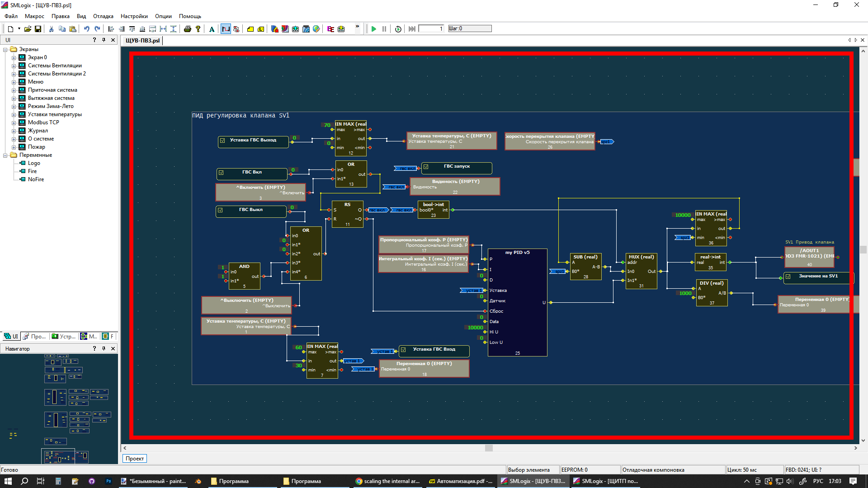Enable the checkbox in Значение на SV1 block
The height and width of the screenshot is (488, 868).
pos(788,276)
